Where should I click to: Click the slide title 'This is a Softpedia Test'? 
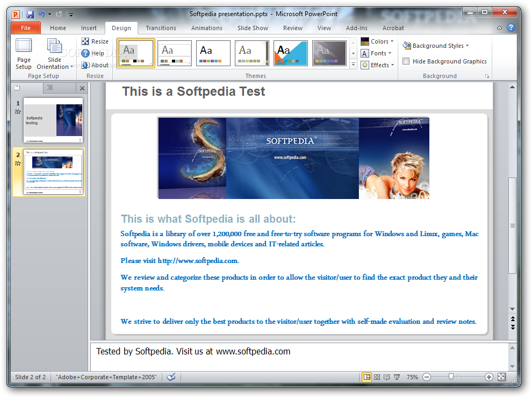(x=193, y=91)
